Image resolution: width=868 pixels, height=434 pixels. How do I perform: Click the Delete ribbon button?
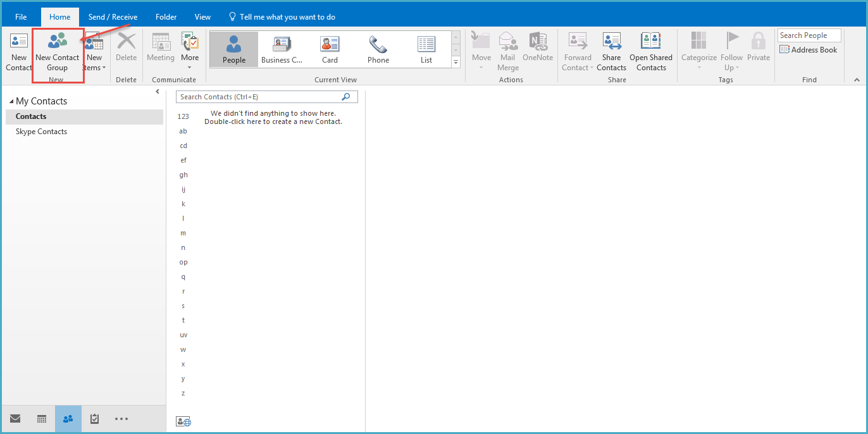(x=126, y=47)
